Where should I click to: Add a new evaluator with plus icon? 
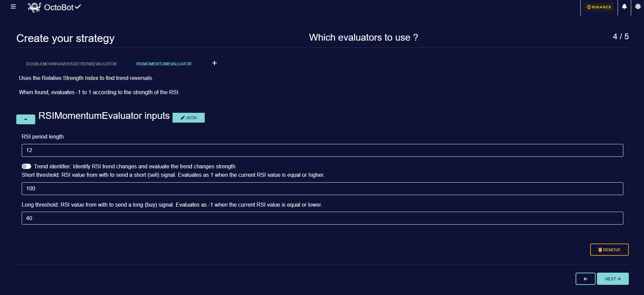214,63
